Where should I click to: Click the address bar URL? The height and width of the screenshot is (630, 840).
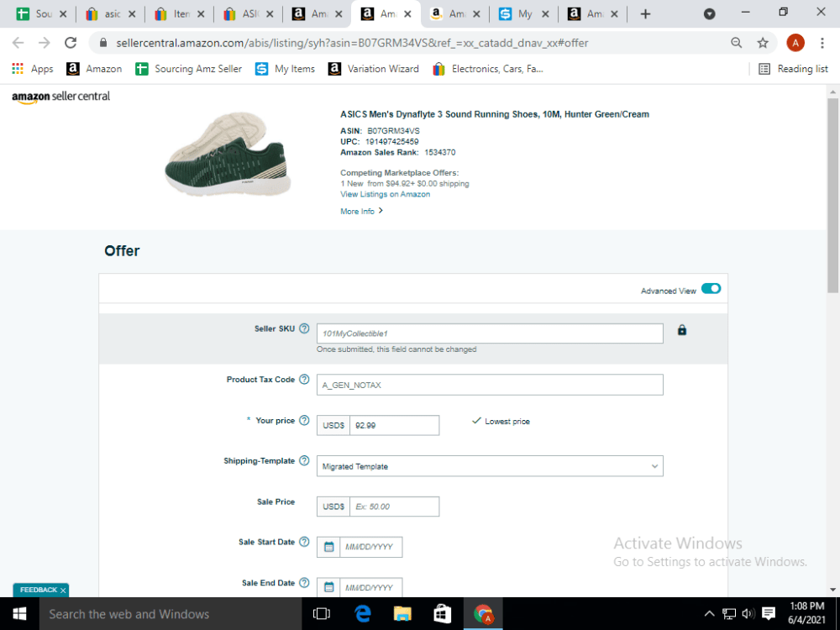coord(352,43)
